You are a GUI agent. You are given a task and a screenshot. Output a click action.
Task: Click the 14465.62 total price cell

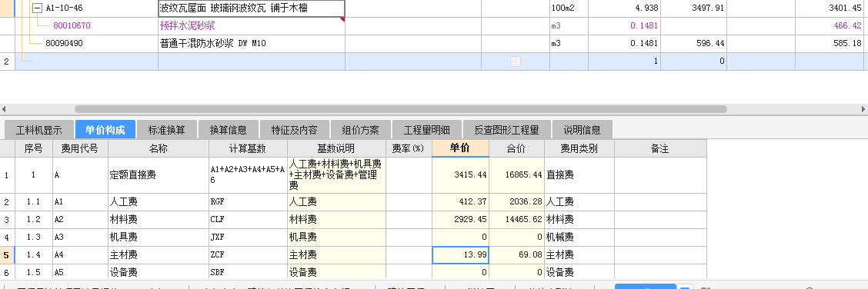pos(516,220)
